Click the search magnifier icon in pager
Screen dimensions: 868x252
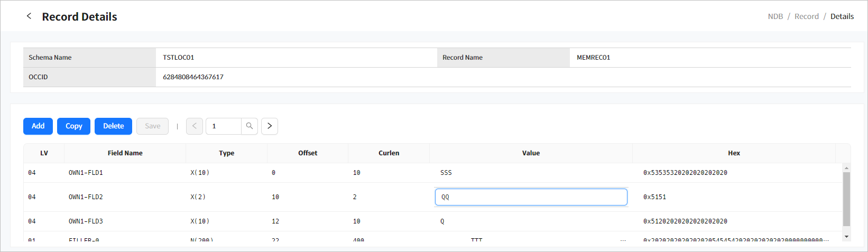(250, 126)
